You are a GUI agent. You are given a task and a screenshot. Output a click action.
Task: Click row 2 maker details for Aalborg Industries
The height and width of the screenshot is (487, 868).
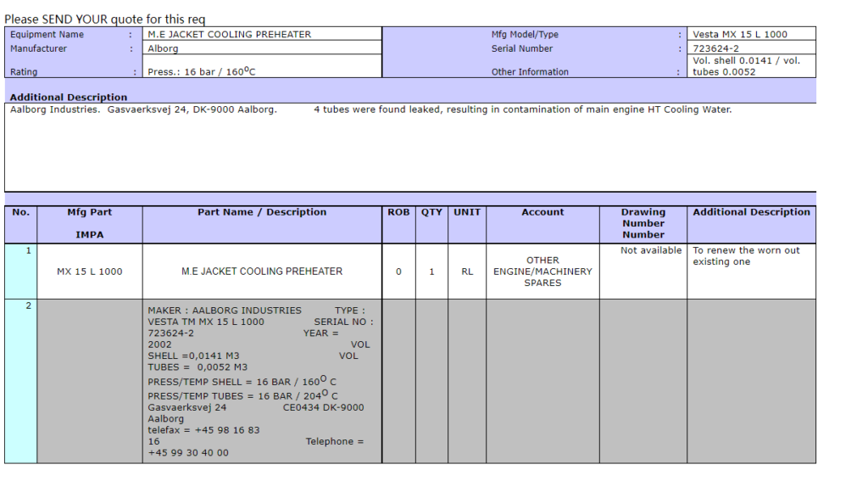coord(262,380)
